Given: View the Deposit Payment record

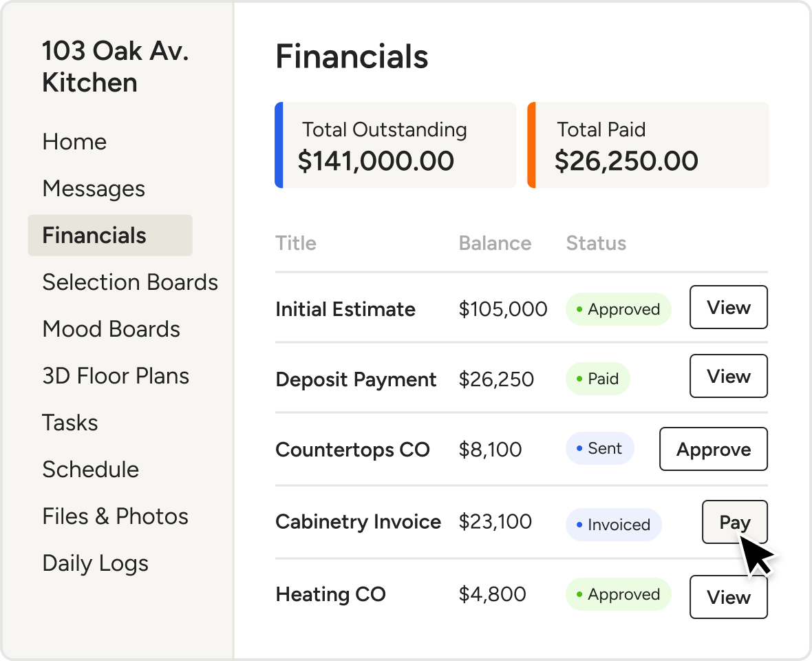Looking at the screenshot, I should [x=728, y=377].
